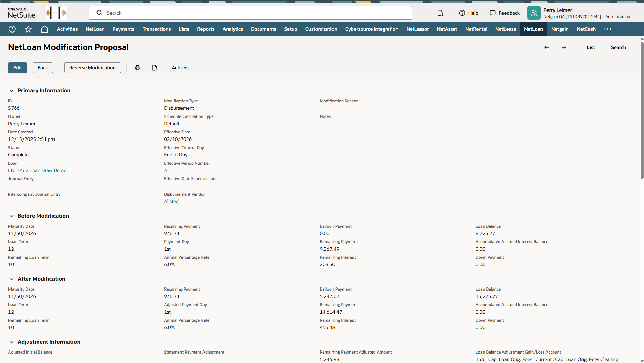This screenshot has height=363, width=644.
Task: Open the user role profile avatar
Action: (x=534, y=13)
